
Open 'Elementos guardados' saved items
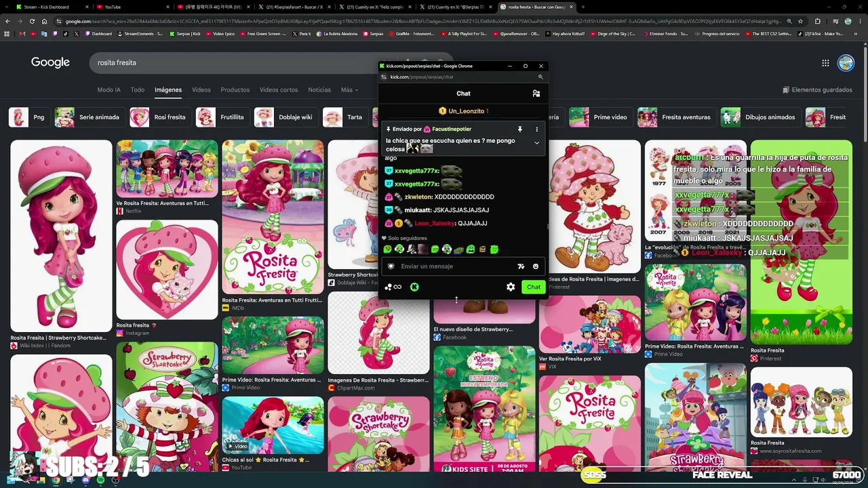817,89
